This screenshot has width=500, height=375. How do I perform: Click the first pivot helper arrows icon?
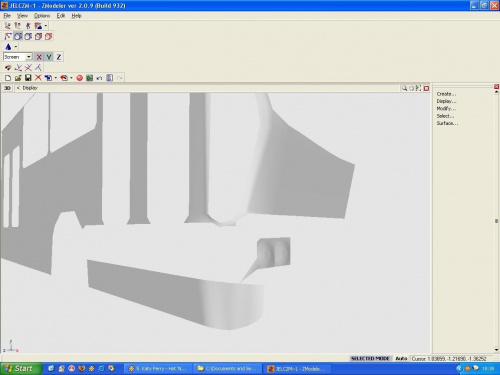8,36
